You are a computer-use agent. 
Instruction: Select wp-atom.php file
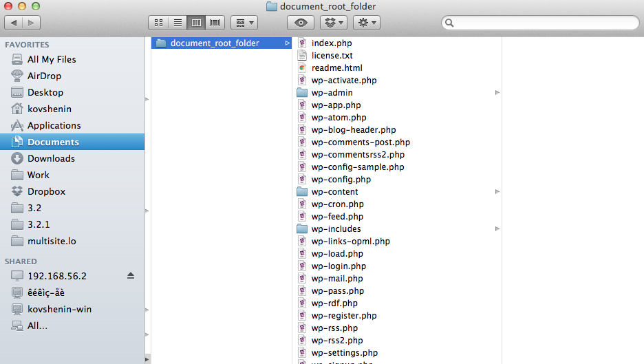click(x=397, y=117)
